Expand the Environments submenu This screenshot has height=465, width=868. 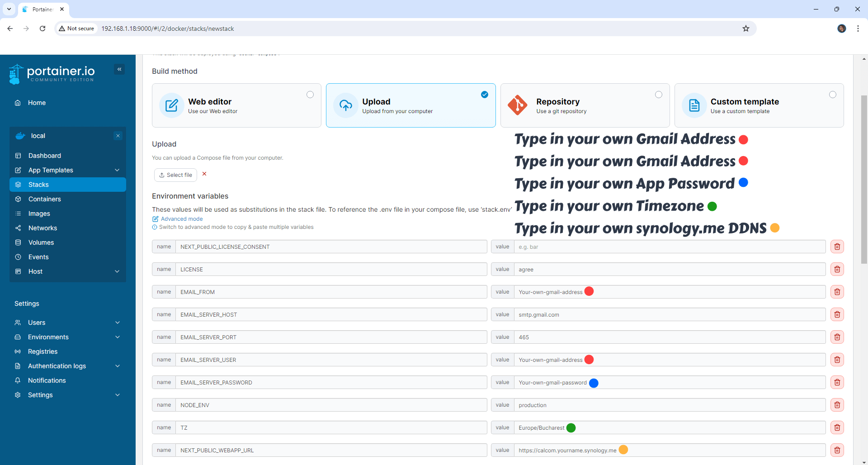coord(118,337)
